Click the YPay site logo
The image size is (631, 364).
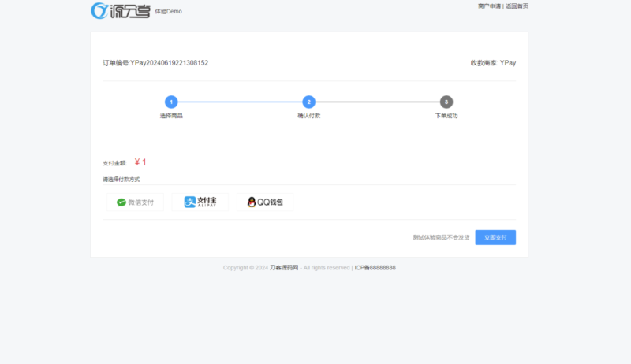121,11
